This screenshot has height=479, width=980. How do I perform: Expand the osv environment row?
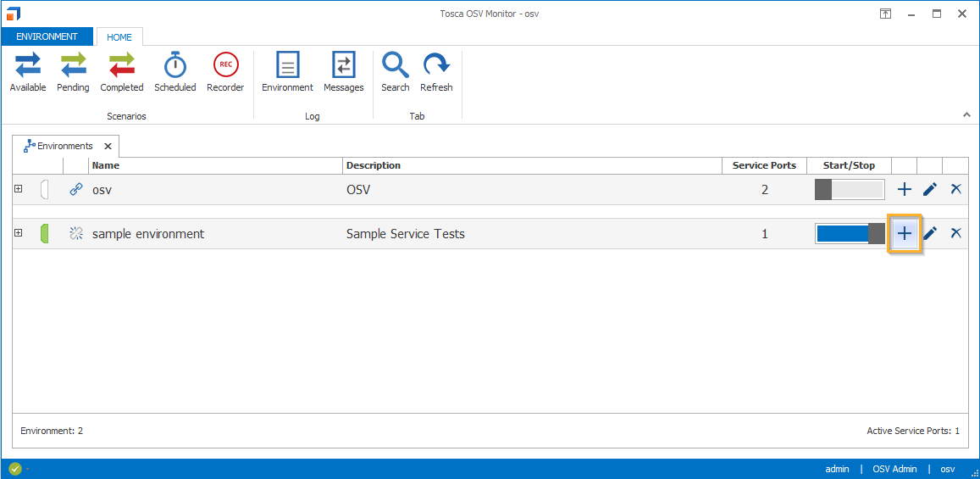point(19,189)
